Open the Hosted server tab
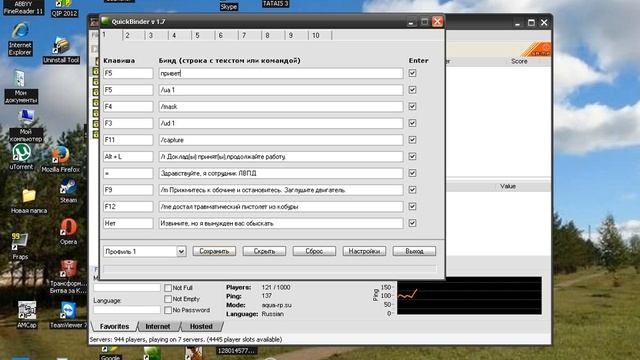This screenshot has height=360, width=640. 201,327
